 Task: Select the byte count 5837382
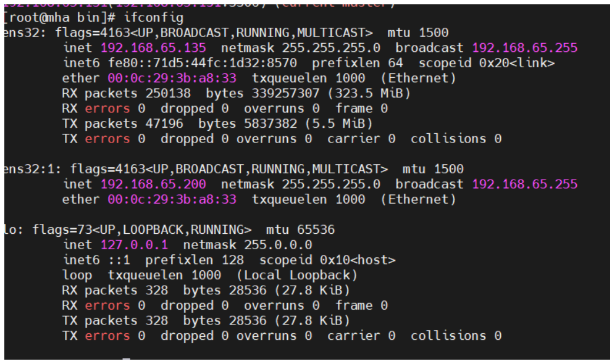pos(270,124)
